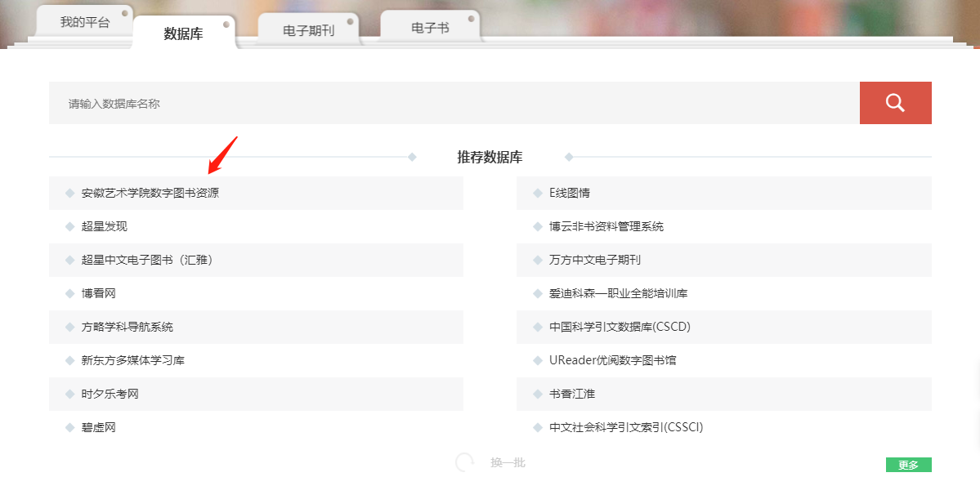The width and height of the screenshot is (980, 486).
Task: Open the 超星发现 database link
Action: coord(105,226)
